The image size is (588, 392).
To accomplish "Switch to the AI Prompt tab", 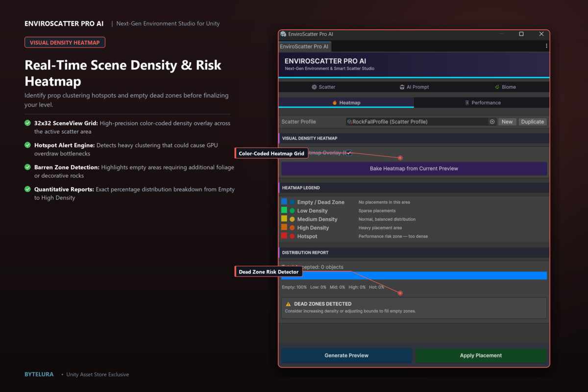I will 414,87.
